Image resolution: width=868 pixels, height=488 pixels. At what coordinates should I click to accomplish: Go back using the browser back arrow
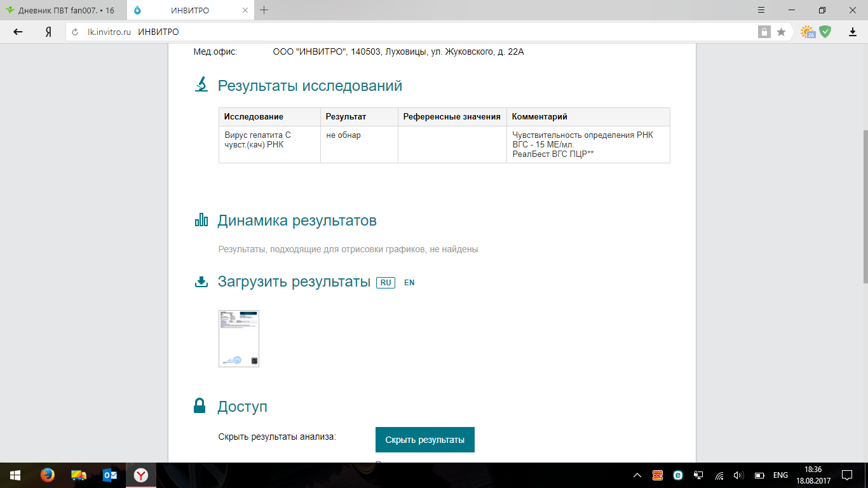18,32
